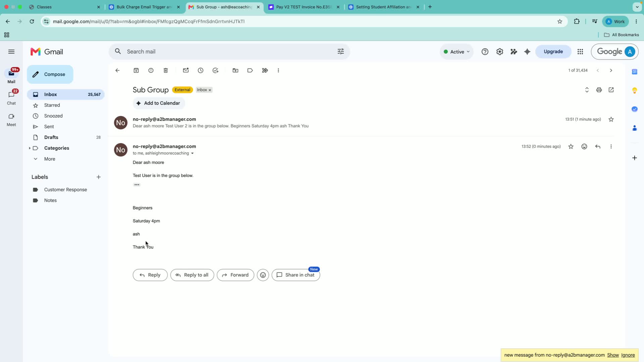Report conversation as spam
This screenshot has width=644, height=362.
151,70
